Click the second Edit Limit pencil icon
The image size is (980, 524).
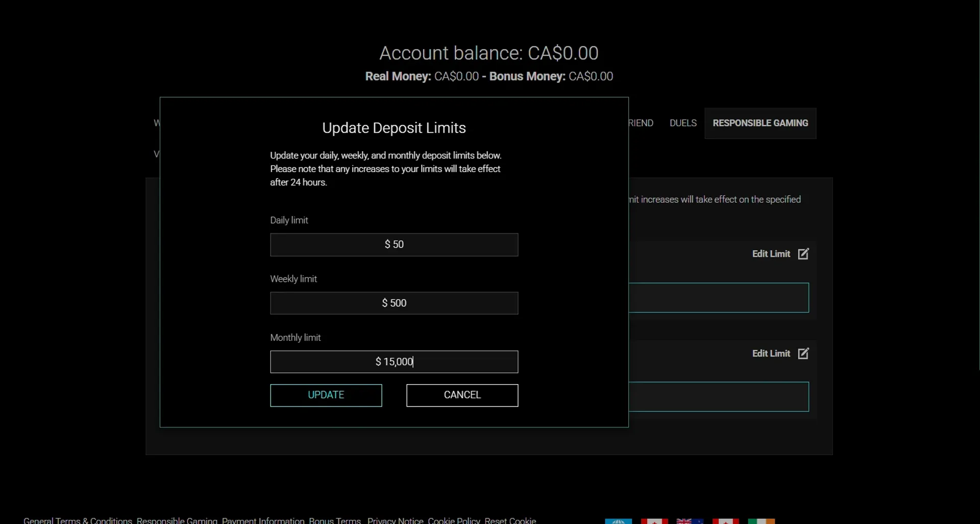803,353
